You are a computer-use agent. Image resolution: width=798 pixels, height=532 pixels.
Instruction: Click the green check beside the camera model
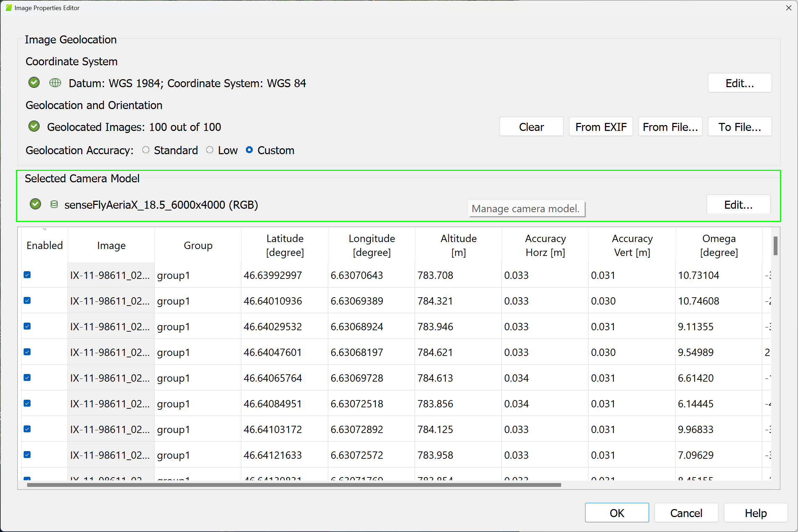point(35,204)
